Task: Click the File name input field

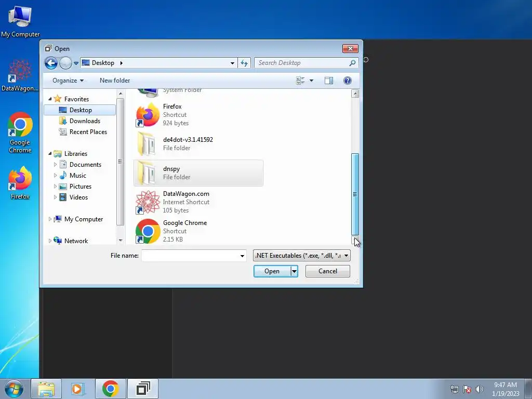Action: [190, 256]
